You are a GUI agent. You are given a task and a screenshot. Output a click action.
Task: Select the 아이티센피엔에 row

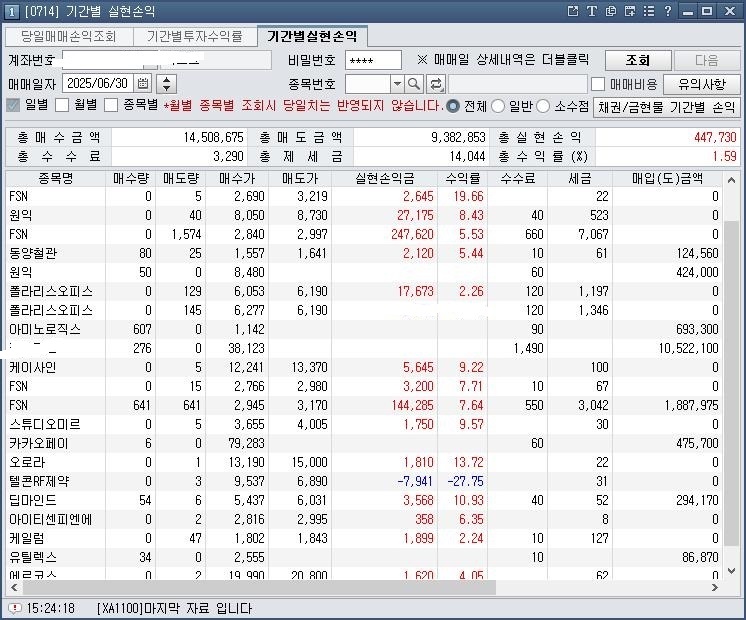point(364,520)
